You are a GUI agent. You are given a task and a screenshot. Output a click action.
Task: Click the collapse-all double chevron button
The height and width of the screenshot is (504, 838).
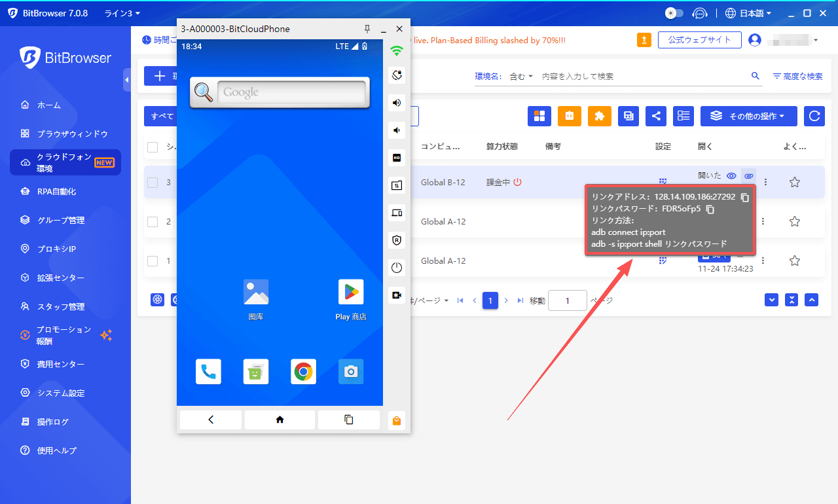[792, 300]
